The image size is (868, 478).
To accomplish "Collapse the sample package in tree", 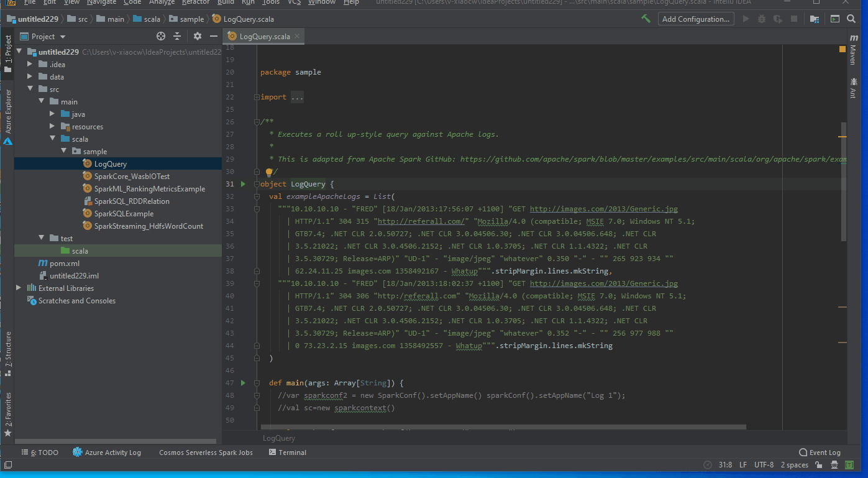I will [64, 150].
